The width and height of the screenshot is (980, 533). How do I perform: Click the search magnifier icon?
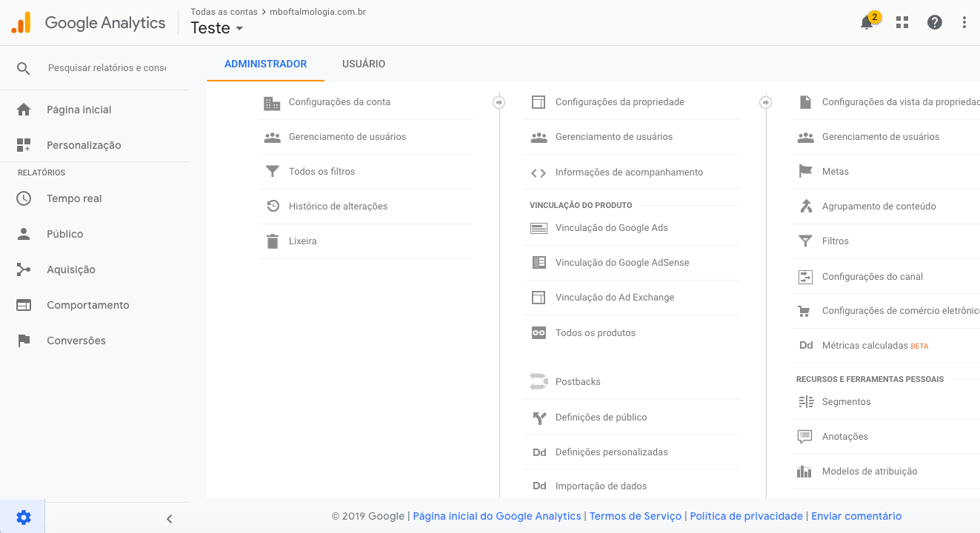(24, 68)
